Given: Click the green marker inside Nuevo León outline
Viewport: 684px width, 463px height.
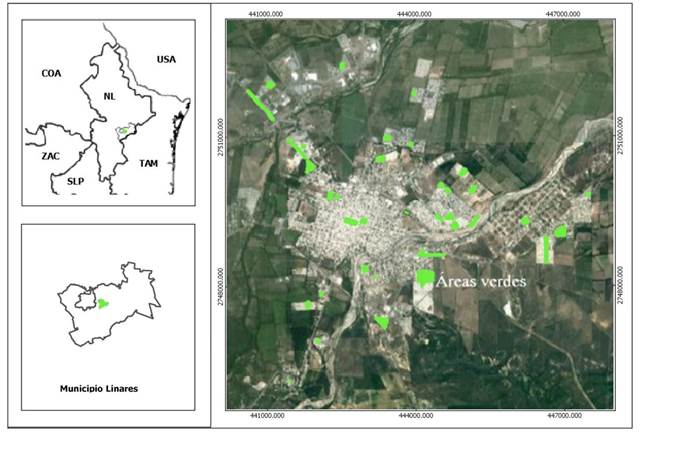Looking at the screenshot, I should point(122,130).
